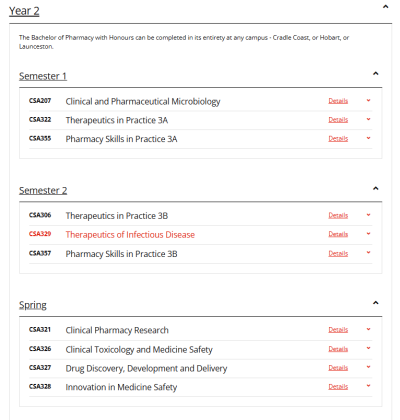This screenshot has width=400, height=420.
Task: Expand red chevron for Pharmacy Skills 3A
Action: 368,138
